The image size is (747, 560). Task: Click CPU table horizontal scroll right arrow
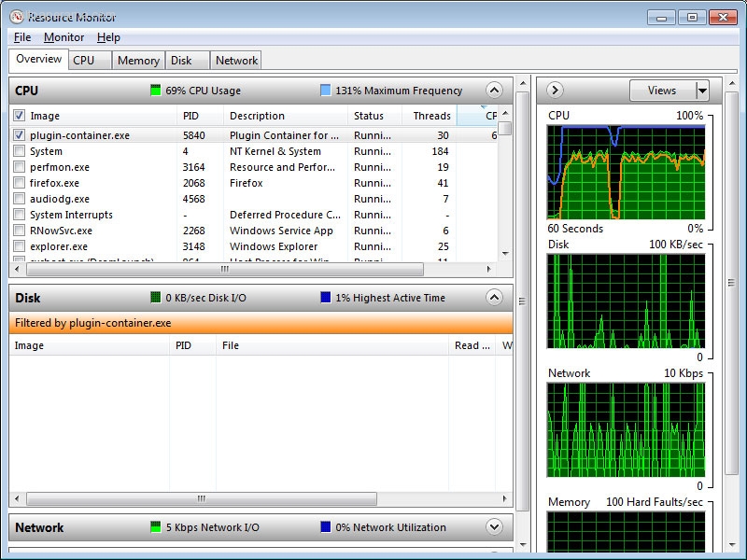[488, 269]
